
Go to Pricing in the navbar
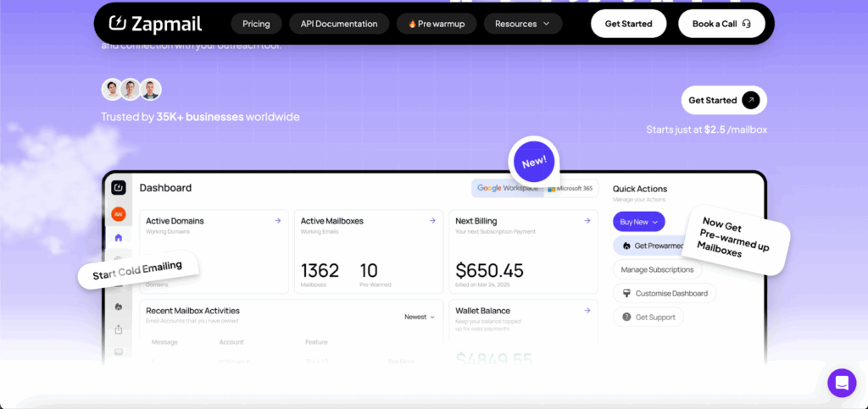[x=256, y=24]
